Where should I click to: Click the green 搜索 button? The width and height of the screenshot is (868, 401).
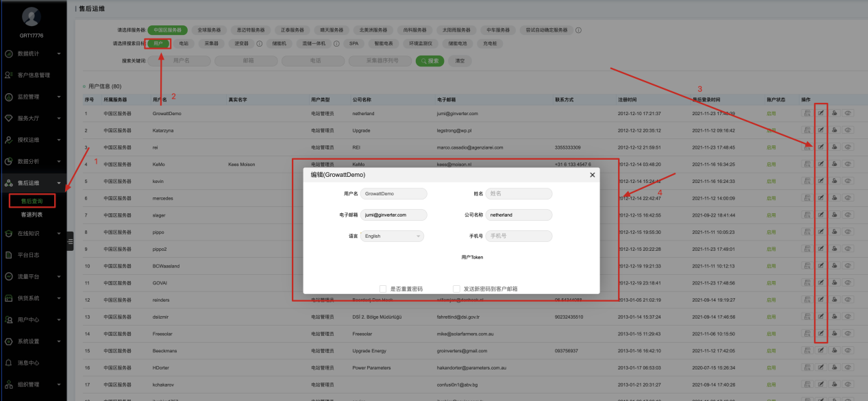pos(430,61)
